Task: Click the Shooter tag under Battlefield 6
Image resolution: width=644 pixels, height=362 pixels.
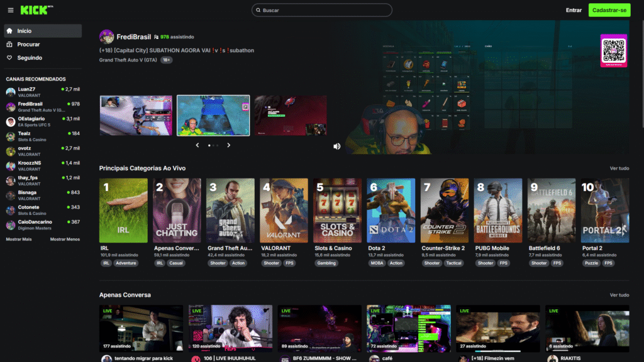Action: (539, 263)
